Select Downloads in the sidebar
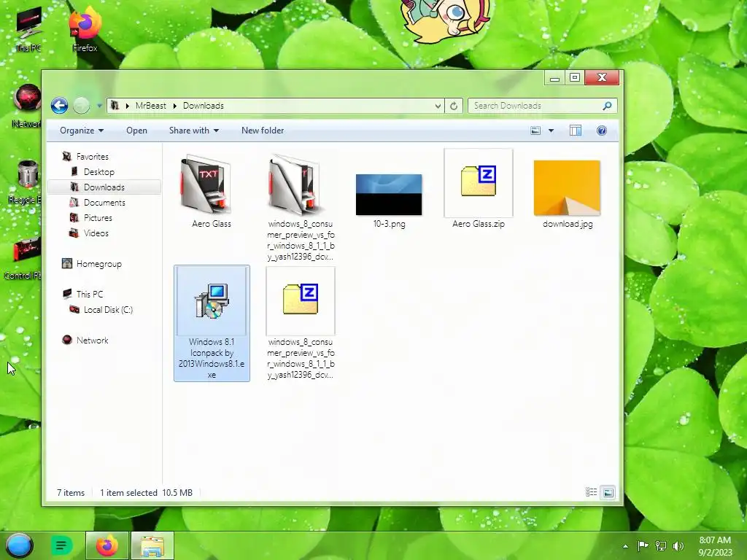747x560 pixels. click(104, 187)
